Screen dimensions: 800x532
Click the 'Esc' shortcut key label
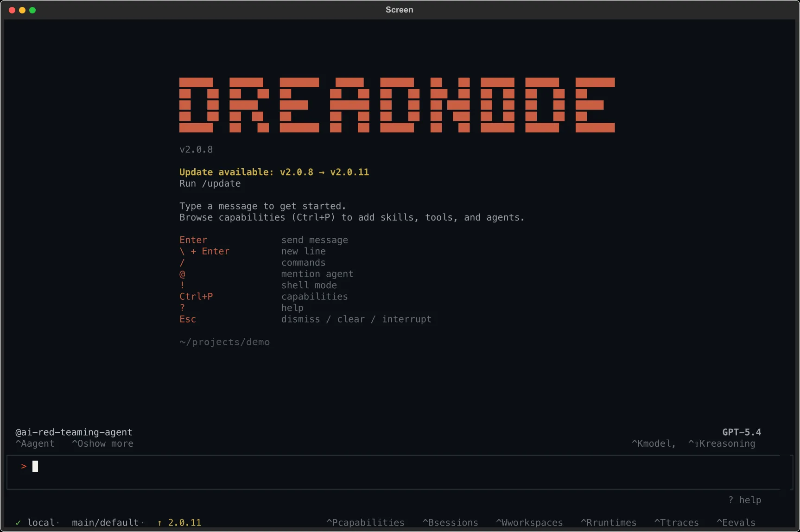pyautogui.click(x=188, y=319)
